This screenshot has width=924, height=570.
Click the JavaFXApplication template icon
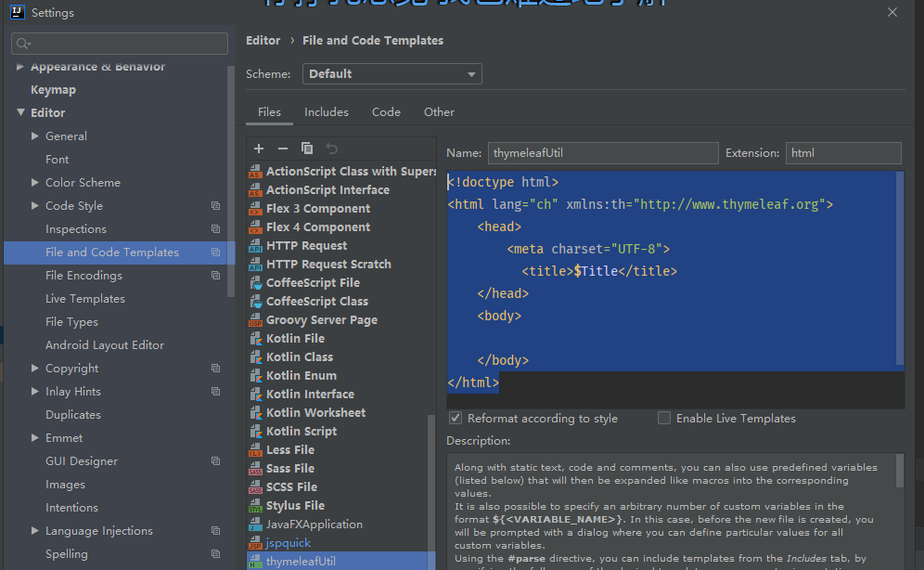255,525
